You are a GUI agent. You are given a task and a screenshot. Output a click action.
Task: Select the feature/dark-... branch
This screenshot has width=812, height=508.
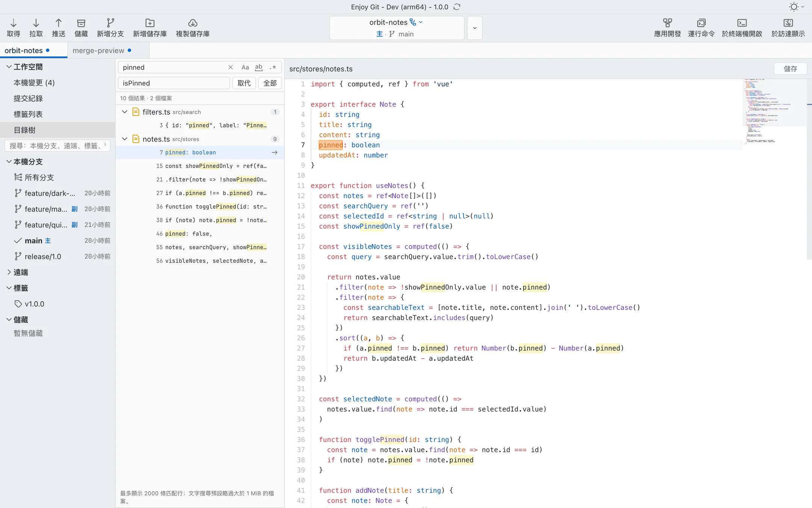58,193
